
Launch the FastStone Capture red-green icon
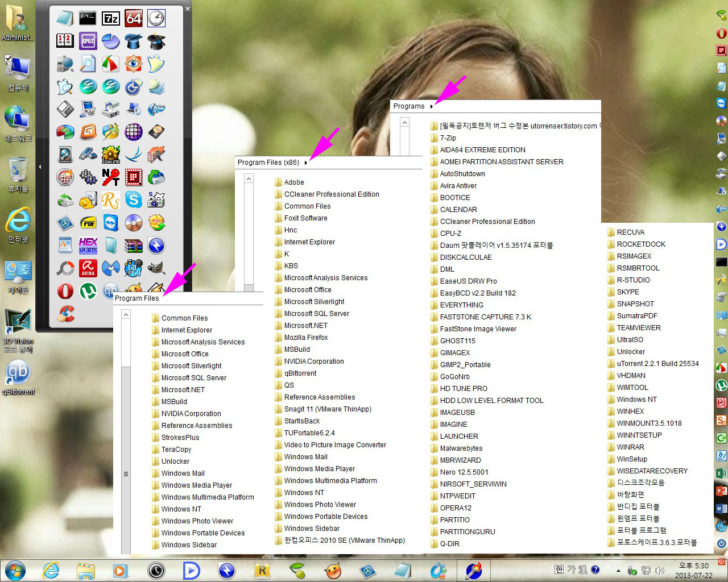(111, 64)
